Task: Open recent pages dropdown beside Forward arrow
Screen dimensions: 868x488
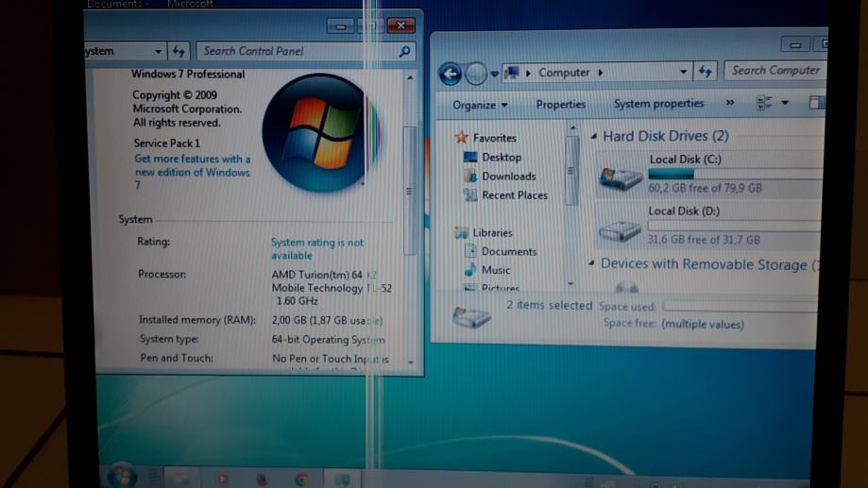Action: 494,74
